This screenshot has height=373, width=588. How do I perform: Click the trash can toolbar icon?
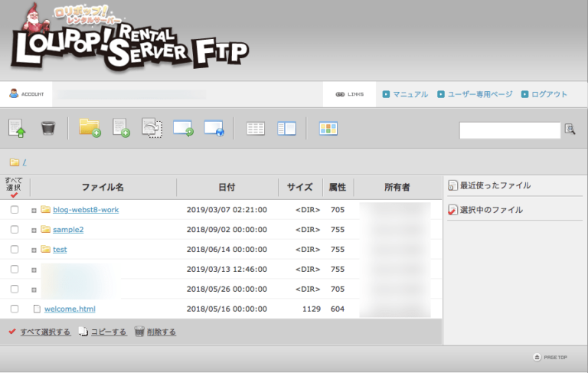click(x=48, y=128)
